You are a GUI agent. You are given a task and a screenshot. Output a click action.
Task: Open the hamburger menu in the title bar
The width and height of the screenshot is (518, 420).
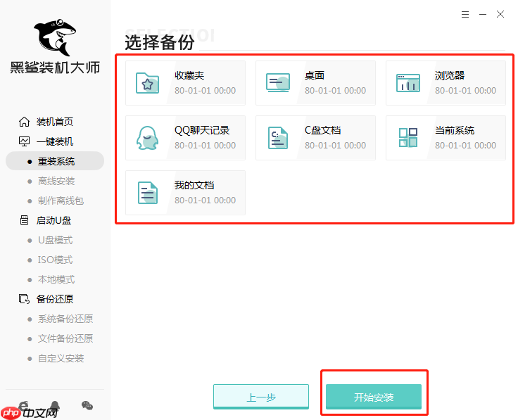click(x=465, y=14)
